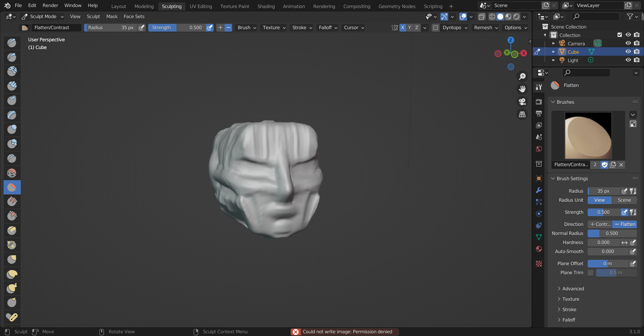Select the Flatten brush in the toolbar
This screenshot has width=644, height=336.
12,187
